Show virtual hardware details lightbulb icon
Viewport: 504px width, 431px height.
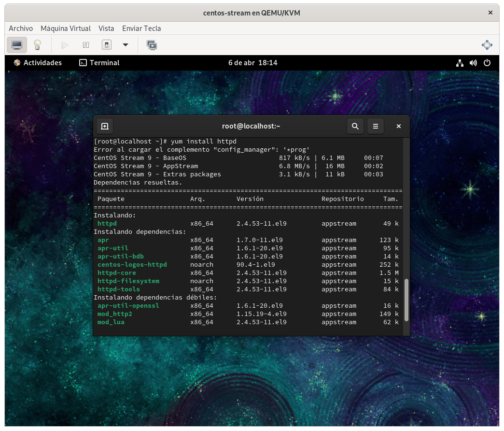tap(37, 45)
